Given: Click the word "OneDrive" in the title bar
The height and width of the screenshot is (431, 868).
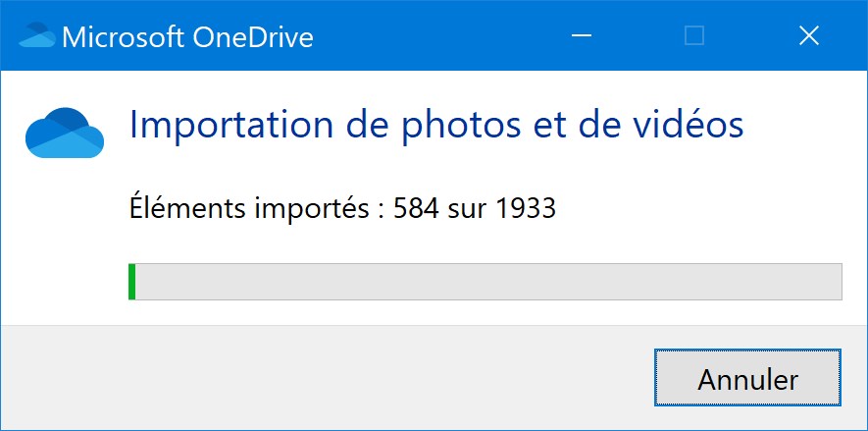Looking at the screenshot, I should [x=253, y=37].
